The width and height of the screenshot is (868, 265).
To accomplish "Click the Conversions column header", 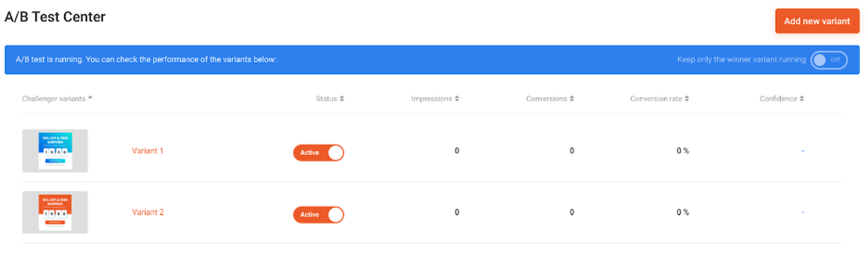I will tap(547, 98).
